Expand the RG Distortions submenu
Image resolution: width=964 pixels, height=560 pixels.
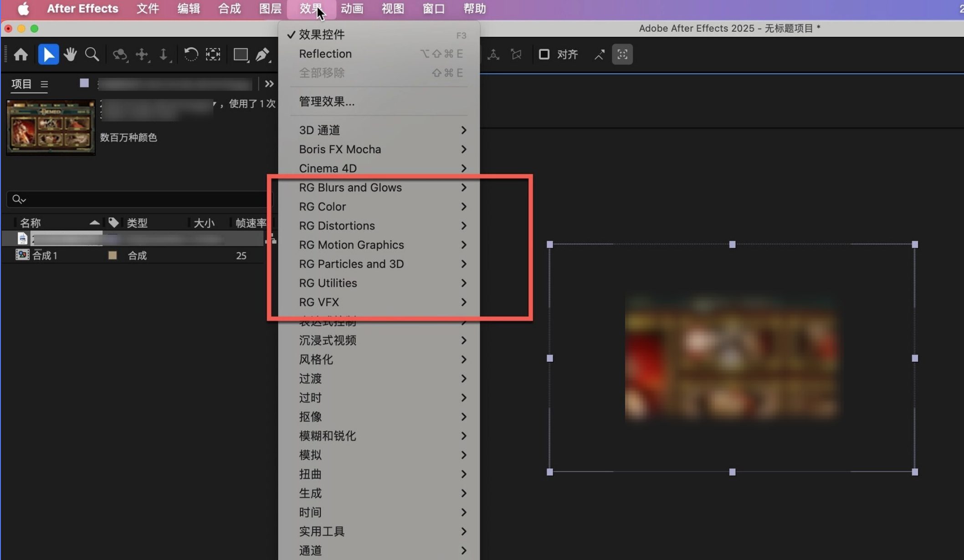point(379,226)
